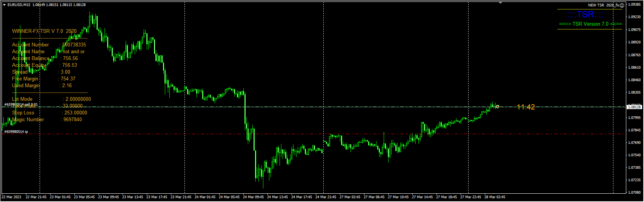Image resolution: width=644 pixels, height=202 pixels.
Task: Click the smiley Expert Advisor status icon
Action: tap(622, 5)
